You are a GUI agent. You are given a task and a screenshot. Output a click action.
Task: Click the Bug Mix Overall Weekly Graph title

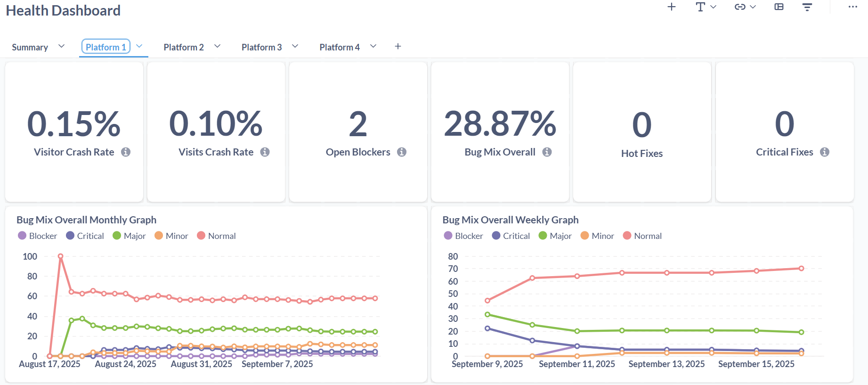(511, 220)
